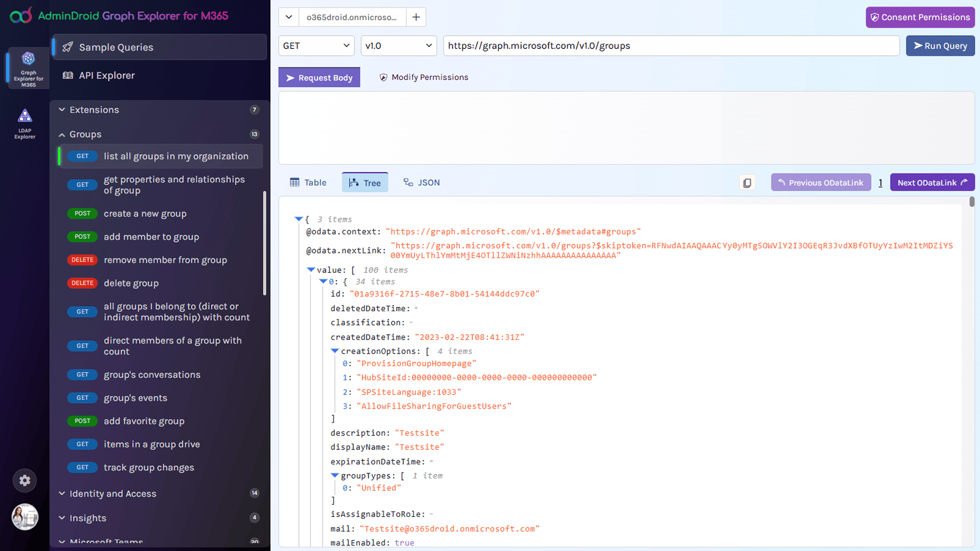Collapse the groupTypes array node

tap(335, 475)
